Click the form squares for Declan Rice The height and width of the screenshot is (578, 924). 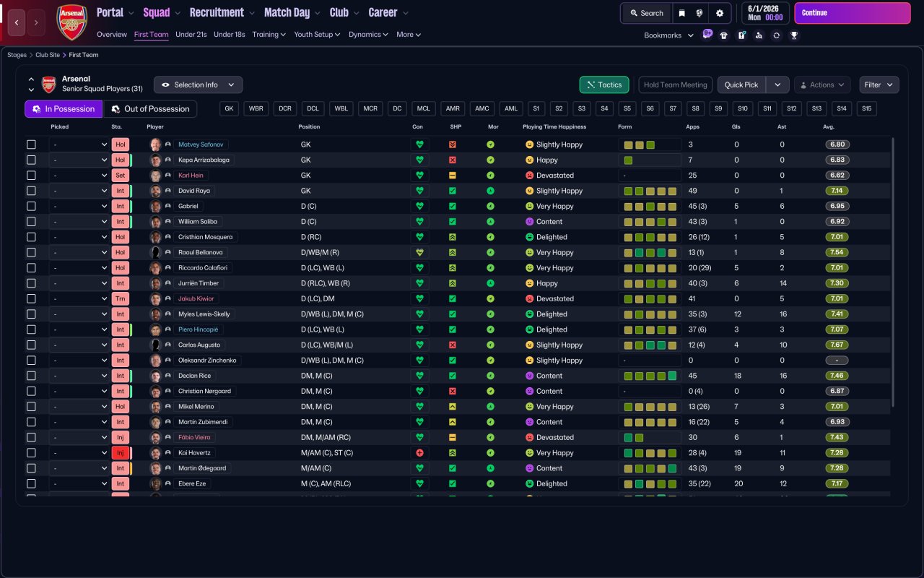coord(650,376)
